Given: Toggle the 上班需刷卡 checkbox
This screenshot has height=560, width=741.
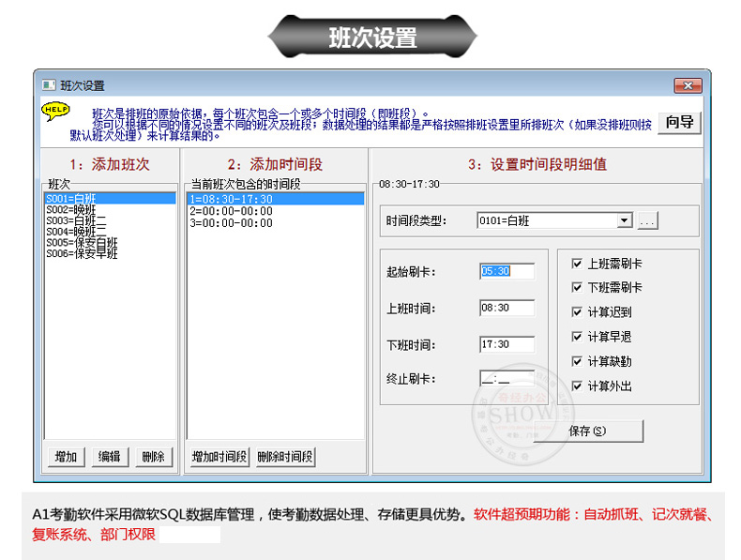Looking at the screenshot, I should point(577,265).
